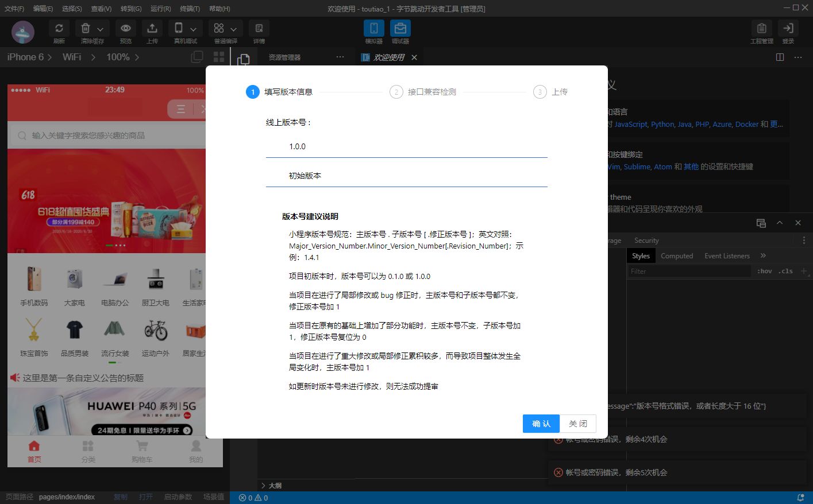Click the 初始版本 description input field
The height and width of the screenshot is (504, 813).
tap(406, 176)
